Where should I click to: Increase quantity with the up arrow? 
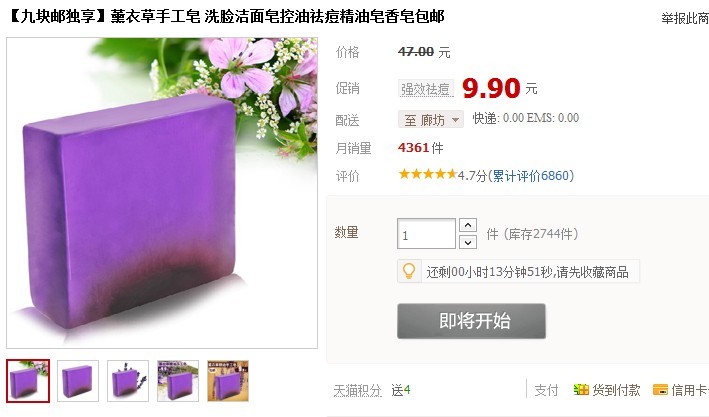(x=468, y=225)
